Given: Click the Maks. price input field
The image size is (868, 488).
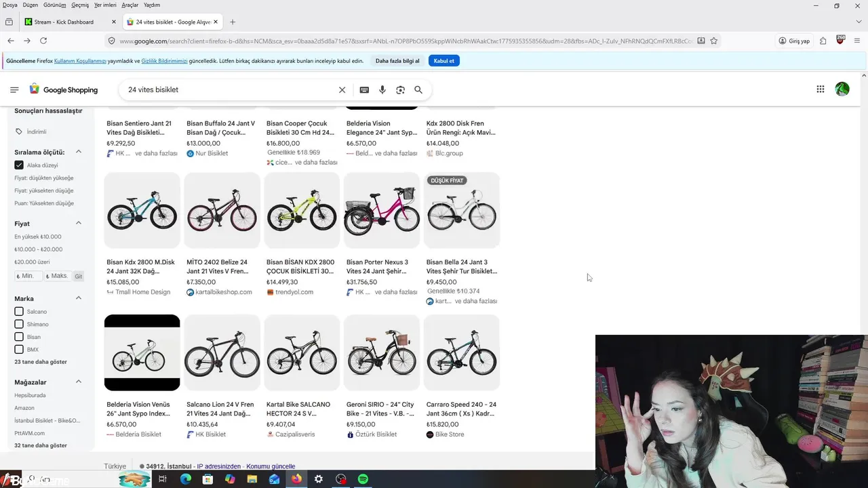Looking at the screenshot, I should pyautogui.click(x=58, y=277).
